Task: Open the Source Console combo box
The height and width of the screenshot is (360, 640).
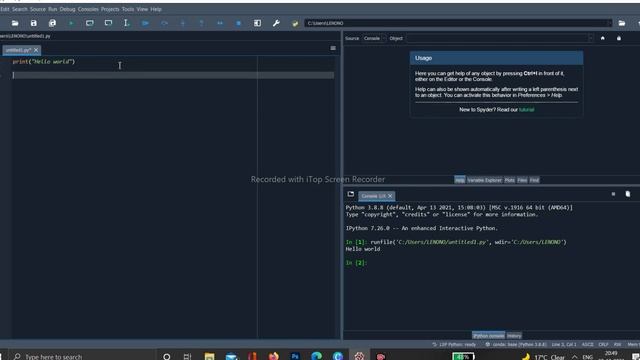Action: 374,38
